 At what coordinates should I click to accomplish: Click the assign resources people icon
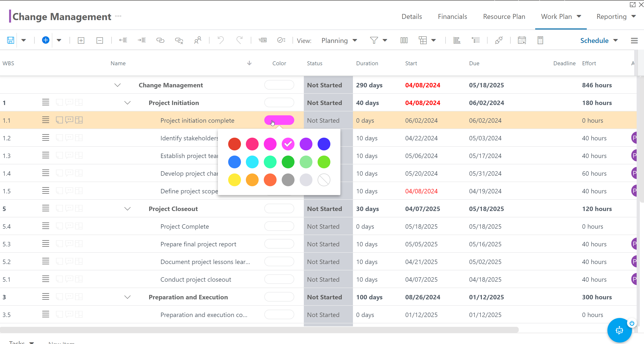[x=197, y=40]
